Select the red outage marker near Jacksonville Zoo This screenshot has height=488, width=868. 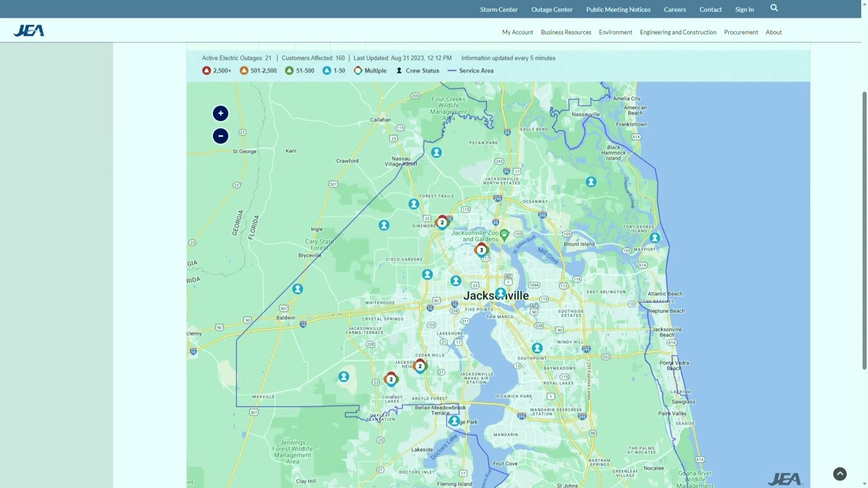[x=442, y=222]
